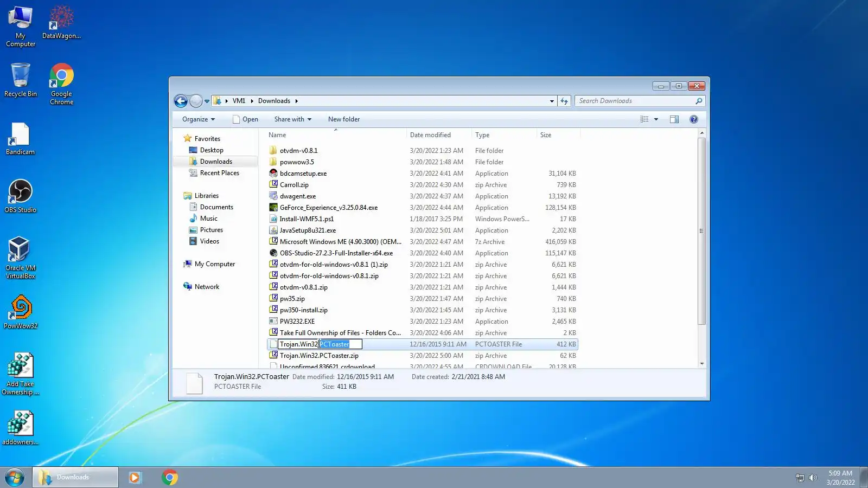Screen dimensions: 868x488
Task: Select addowners registry file on desktop
Action: click(x=21, y=428)
